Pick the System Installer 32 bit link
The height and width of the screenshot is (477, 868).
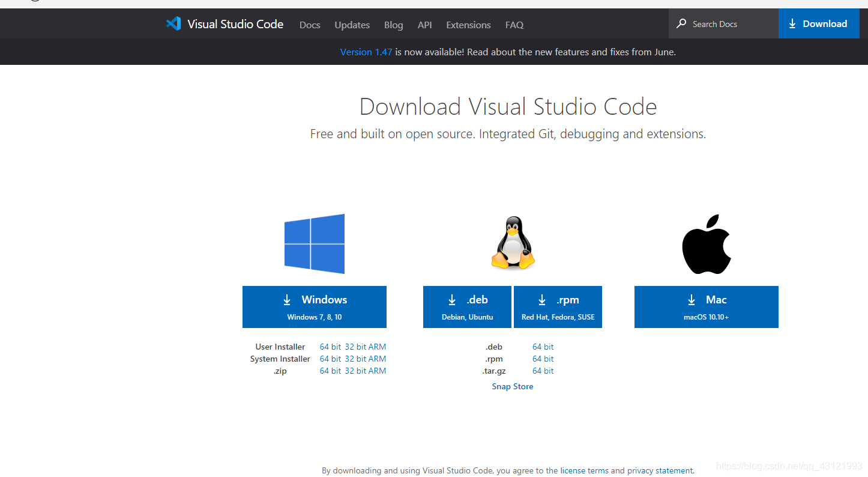click(355, 359)
